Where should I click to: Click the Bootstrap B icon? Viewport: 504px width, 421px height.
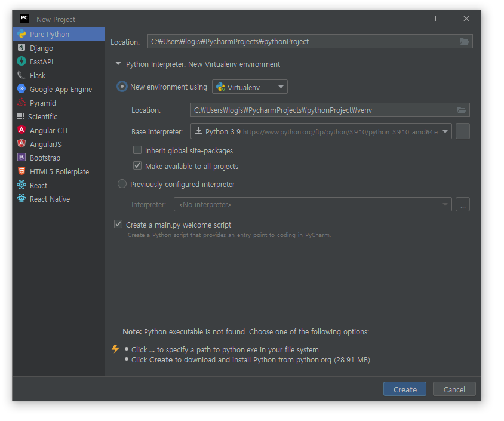click(x=21, y=158)
